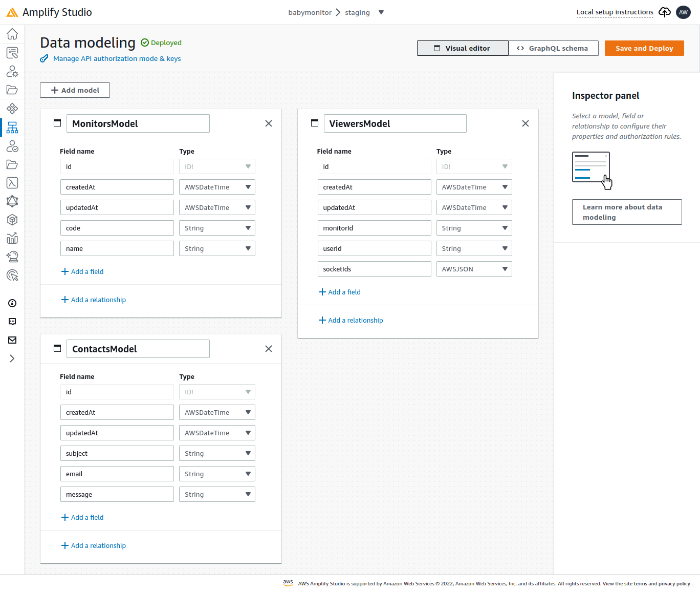This screenshot has width=700, height=592.
Task: Open the Home page from sidebar
Action: pyautogui.click(x=12, y=34)
